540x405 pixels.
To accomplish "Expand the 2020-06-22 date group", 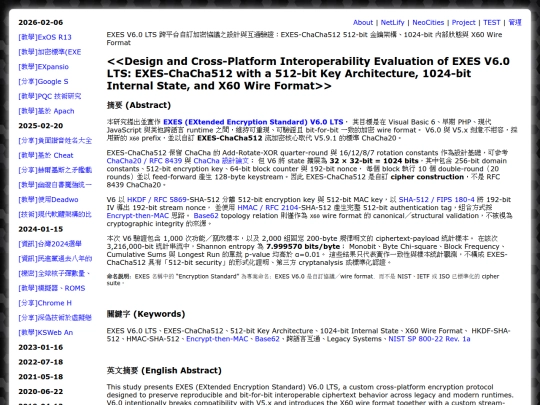I will (41, 392).
